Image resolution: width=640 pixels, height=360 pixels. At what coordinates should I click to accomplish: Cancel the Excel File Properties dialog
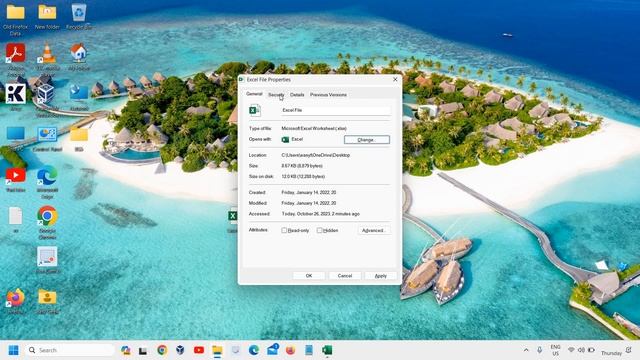[x=344, y=276]
